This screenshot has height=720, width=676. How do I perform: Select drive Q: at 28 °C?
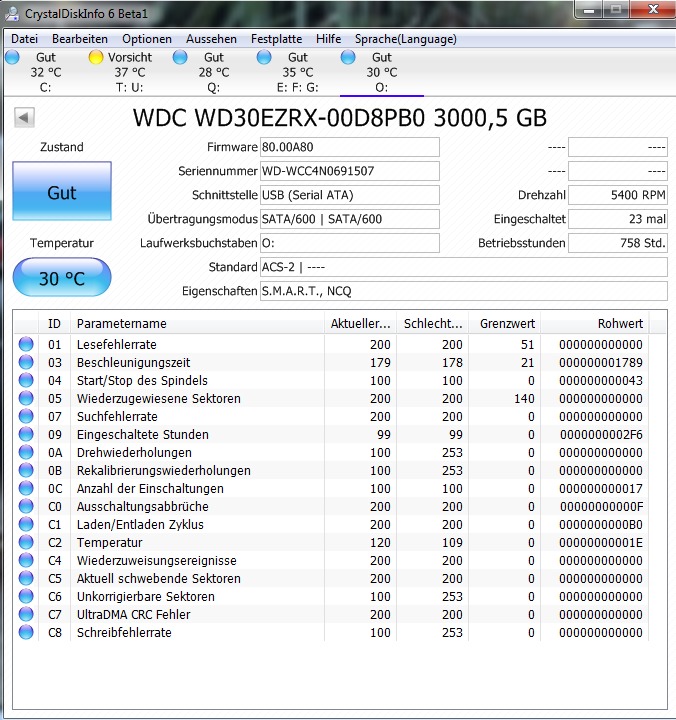214,72
